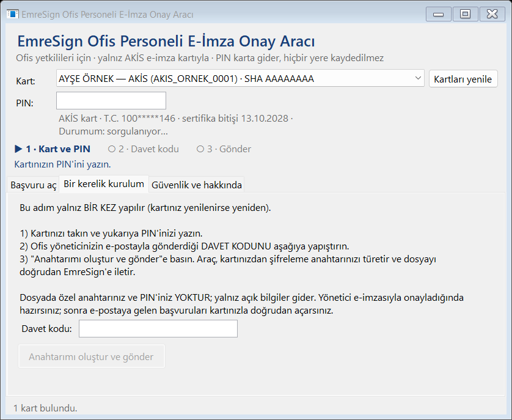Click step 2 · Davet kodu
Viewport: 512px width, 420px height.
pyautogui.click(x=144, y=149)
